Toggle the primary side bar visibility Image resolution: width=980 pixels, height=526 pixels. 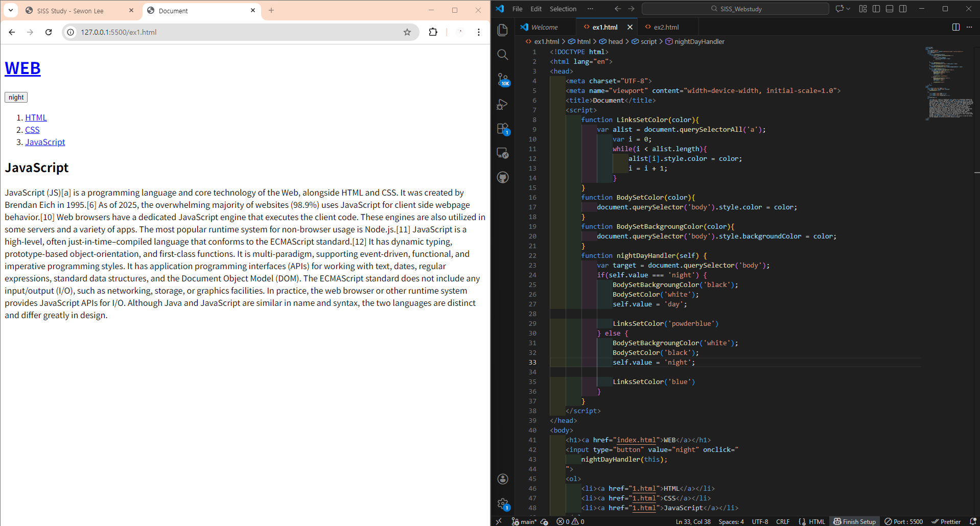(876, 9)
